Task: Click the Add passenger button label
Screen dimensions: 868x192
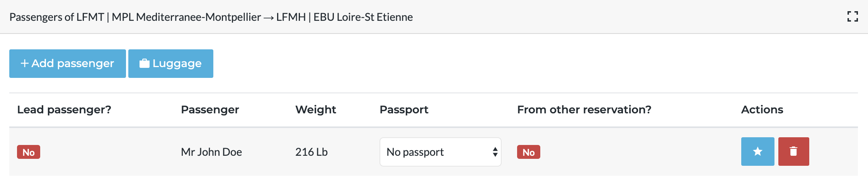Action: (73, 63)
